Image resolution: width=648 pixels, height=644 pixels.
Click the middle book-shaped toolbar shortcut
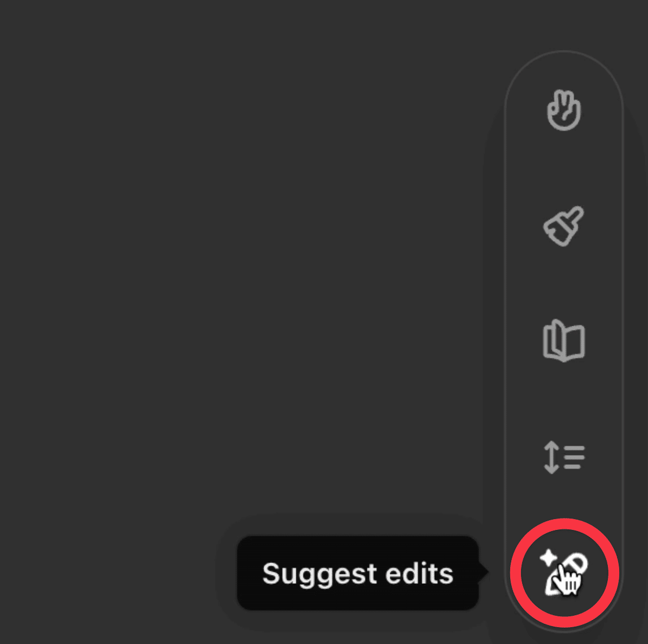tap(564, 341)
